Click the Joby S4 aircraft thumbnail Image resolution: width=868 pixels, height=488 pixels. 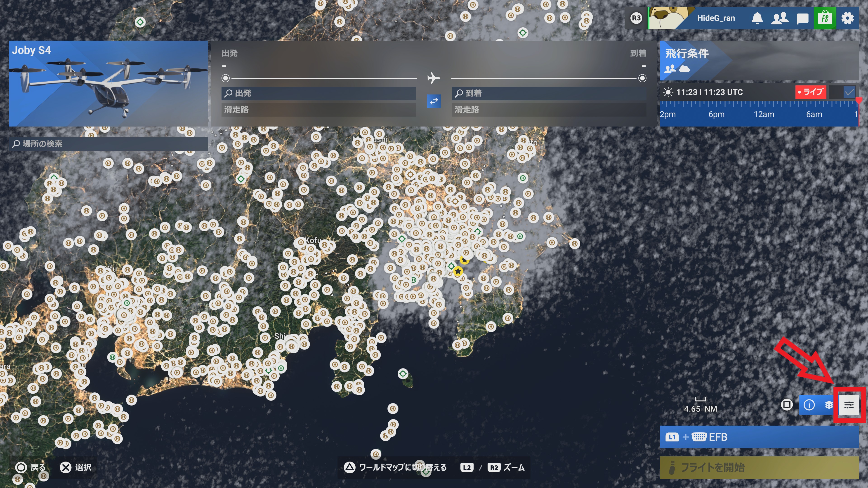coord(108,84)
